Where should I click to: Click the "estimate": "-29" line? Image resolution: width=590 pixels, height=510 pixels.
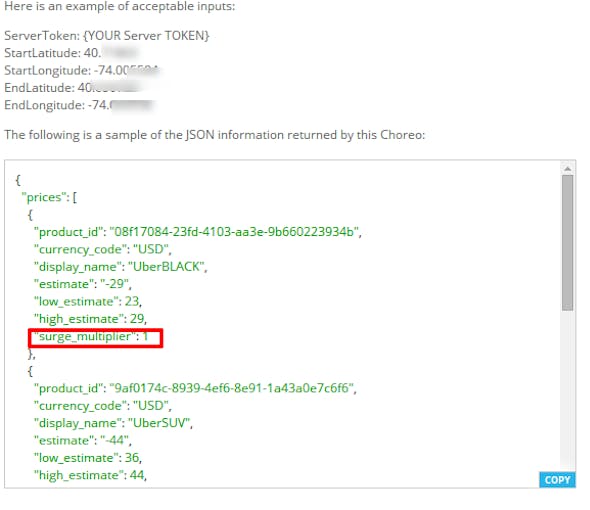pyautogui.click(x=82, y=284)
